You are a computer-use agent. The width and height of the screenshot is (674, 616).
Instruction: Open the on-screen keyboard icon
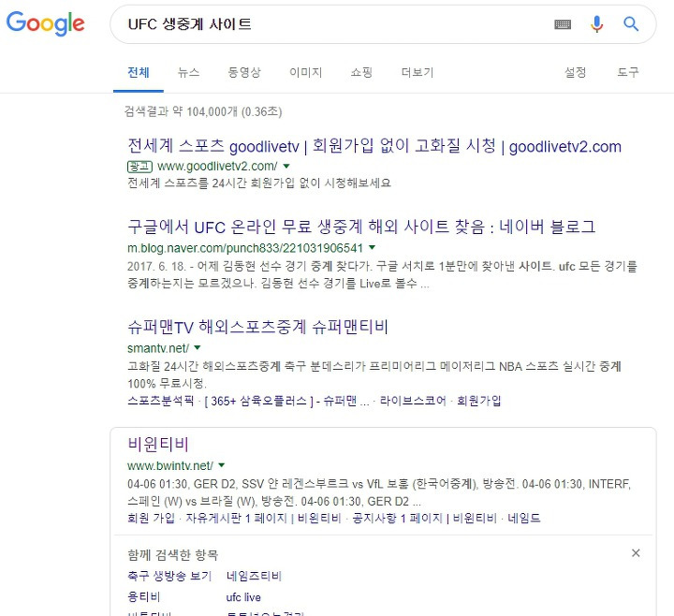pos(563,24)
